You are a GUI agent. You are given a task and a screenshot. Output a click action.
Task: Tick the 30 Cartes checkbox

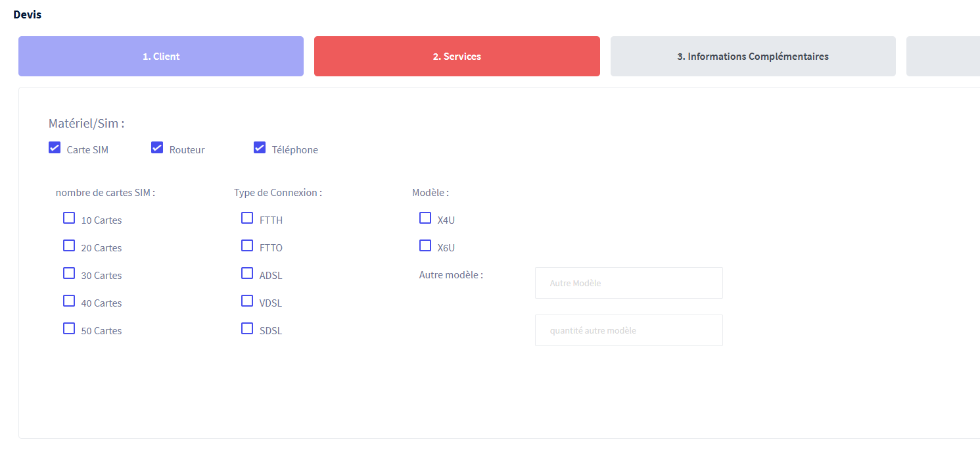(x=69, y=273)
